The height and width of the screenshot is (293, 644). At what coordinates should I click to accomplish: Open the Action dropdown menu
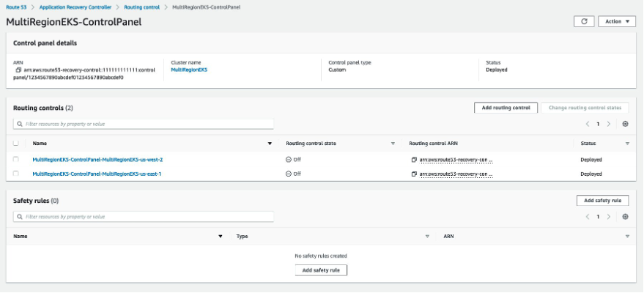coord(617,21)
